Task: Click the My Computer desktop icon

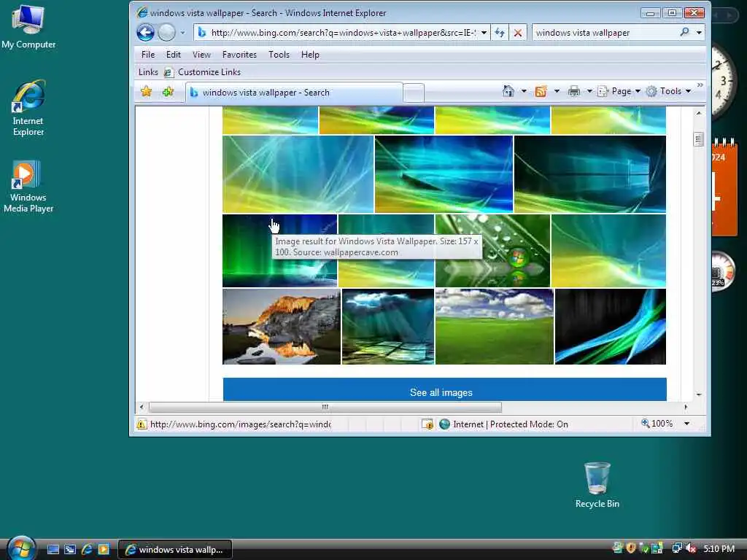Action: point(28,27)
